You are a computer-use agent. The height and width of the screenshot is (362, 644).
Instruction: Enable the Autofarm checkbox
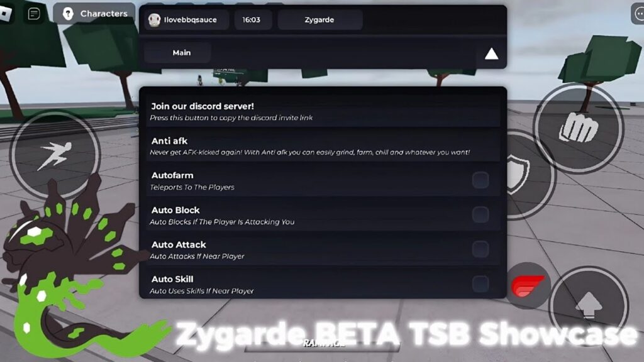tap(480, 180)
